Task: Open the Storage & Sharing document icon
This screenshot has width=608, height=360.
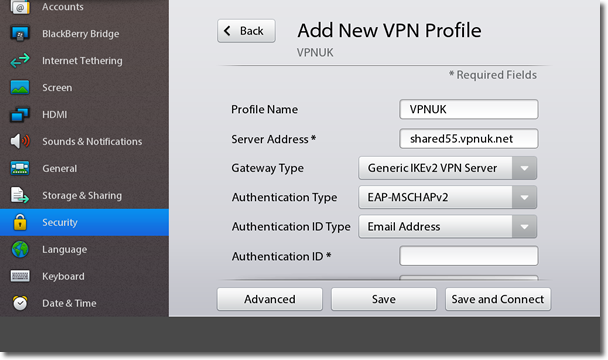Action: pos(20,195)
